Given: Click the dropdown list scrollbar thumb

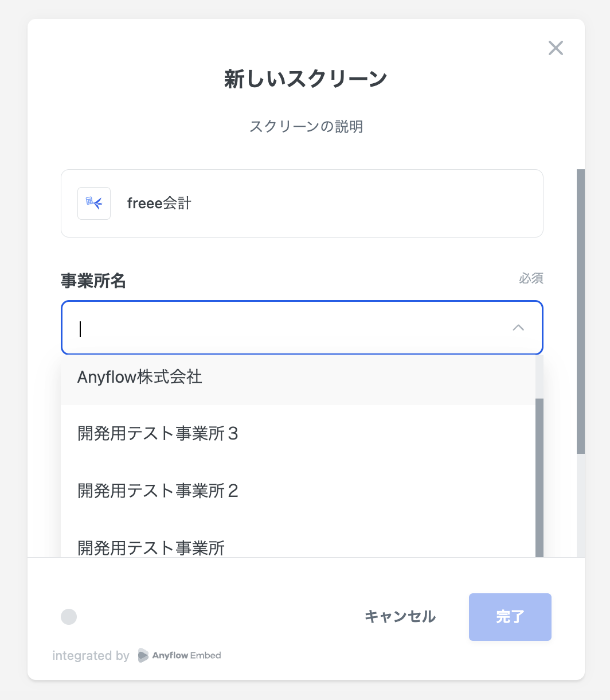Looking at the screenshot, I should 539,476.
